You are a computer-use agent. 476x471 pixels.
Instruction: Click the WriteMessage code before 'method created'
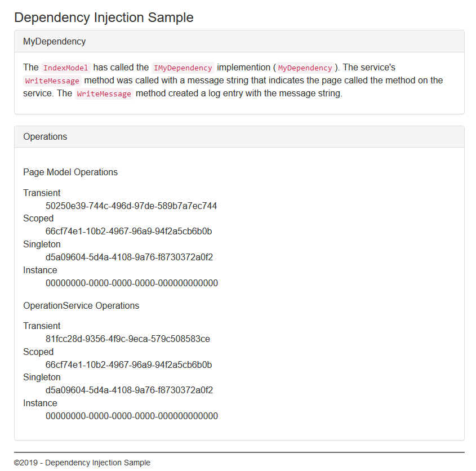[104, 94]
